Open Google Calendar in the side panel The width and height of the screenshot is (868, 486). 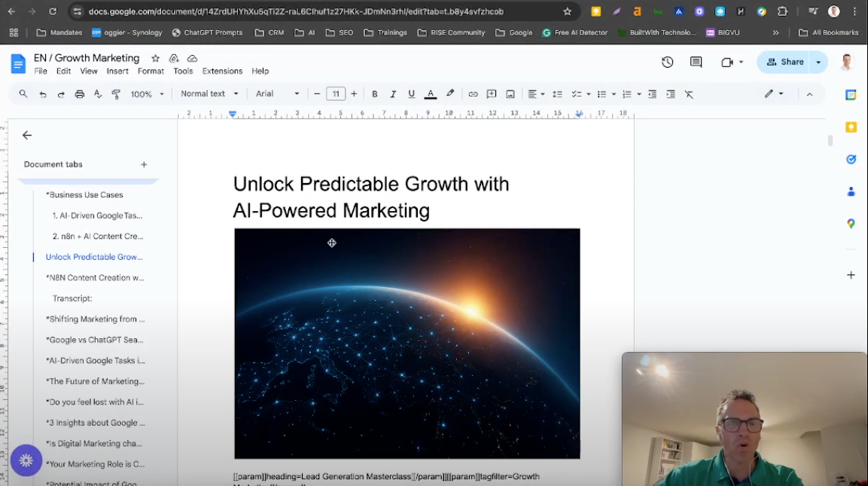coord(851,95)
